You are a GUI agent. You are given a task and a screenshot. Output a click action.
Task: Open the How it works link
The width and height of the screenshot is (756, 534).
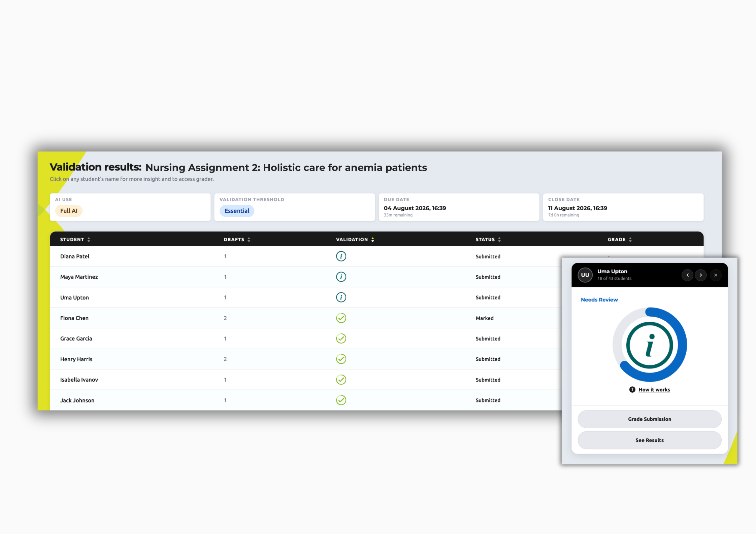pyautogui.click(x=654, y=389)
